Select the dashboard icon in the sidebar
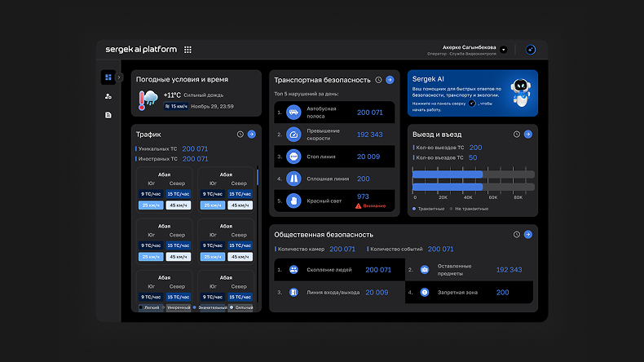This screenshot has width=644, height=362. click(108, 77)
